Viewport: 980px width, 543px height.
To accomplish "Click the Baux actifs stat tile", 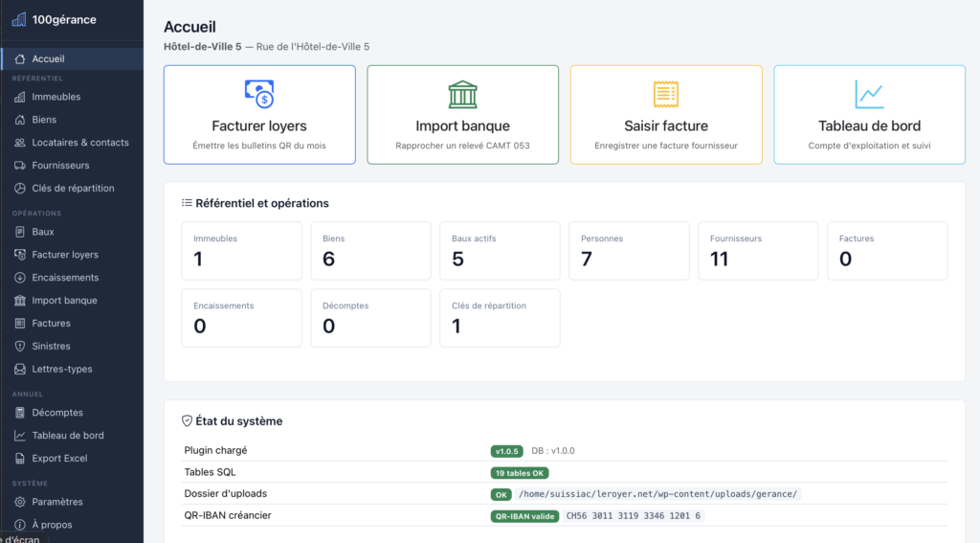I will point(500,251).
